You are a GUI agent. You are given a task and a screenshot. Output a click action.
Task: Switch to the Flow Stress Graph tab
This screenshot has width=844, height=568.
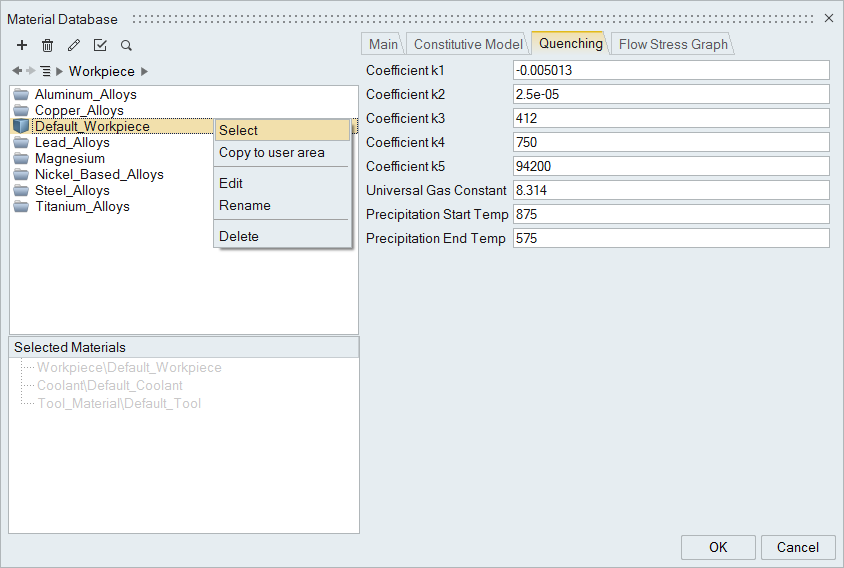[672, 44]
